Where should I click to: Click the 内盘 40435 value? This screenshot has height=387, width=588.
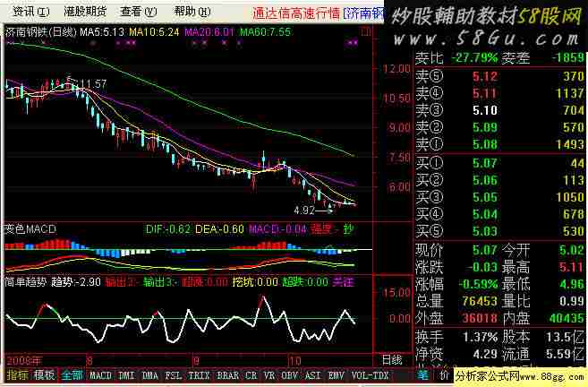pyautogui.click(x=567, y=318)
